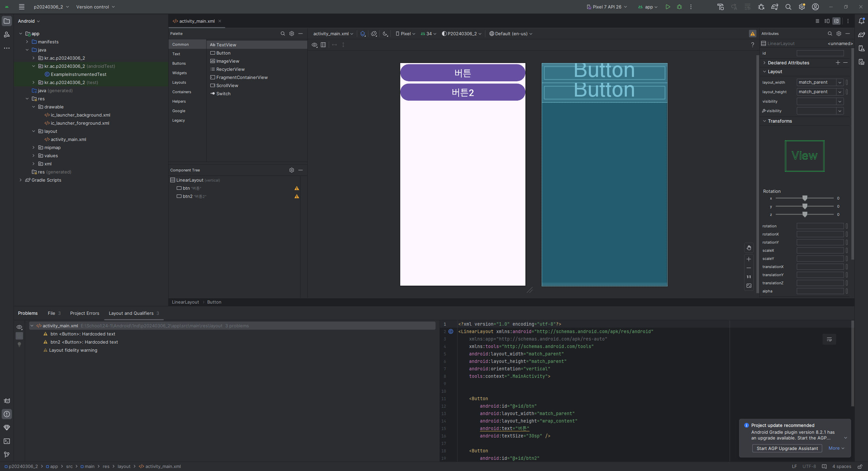Open layout_width dropdown in Attributes
The height and width of the screenshot is (471, 868).
(x=840, y=82)
